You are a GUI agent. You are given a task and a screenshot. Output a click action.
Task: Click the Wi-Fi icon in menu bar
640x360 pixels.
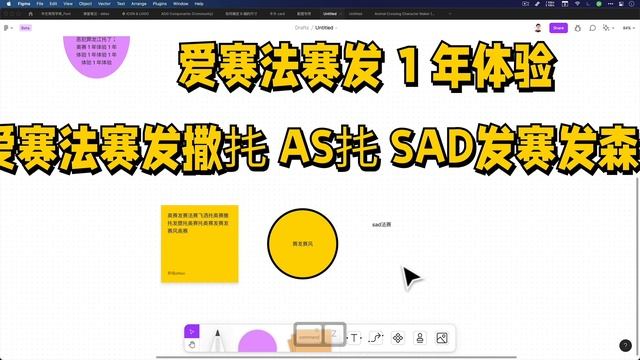[577, 4]
